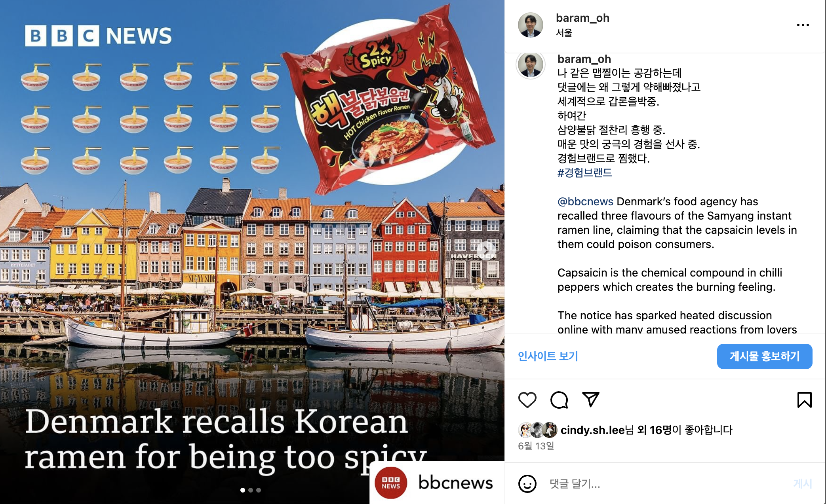Click the caption baram_oh avatar
826x504 pixels.
click(531, 65)
